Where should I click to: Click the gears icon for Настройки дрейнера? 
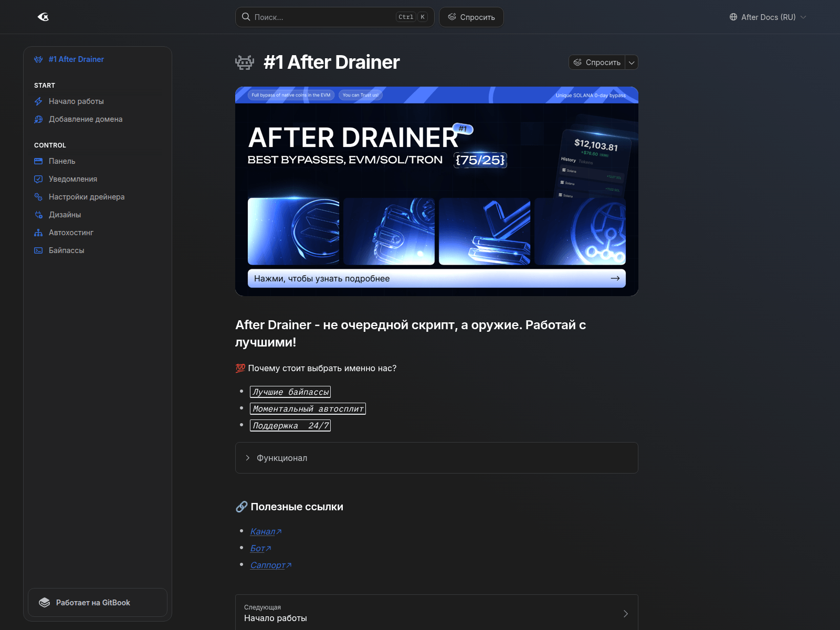tap(38, 197)
